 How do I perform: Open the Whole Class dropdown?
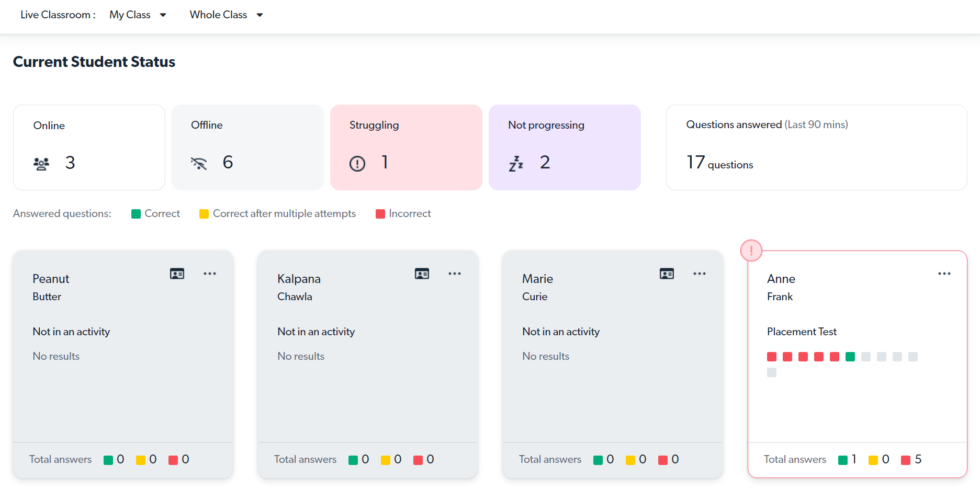[226, 15]
